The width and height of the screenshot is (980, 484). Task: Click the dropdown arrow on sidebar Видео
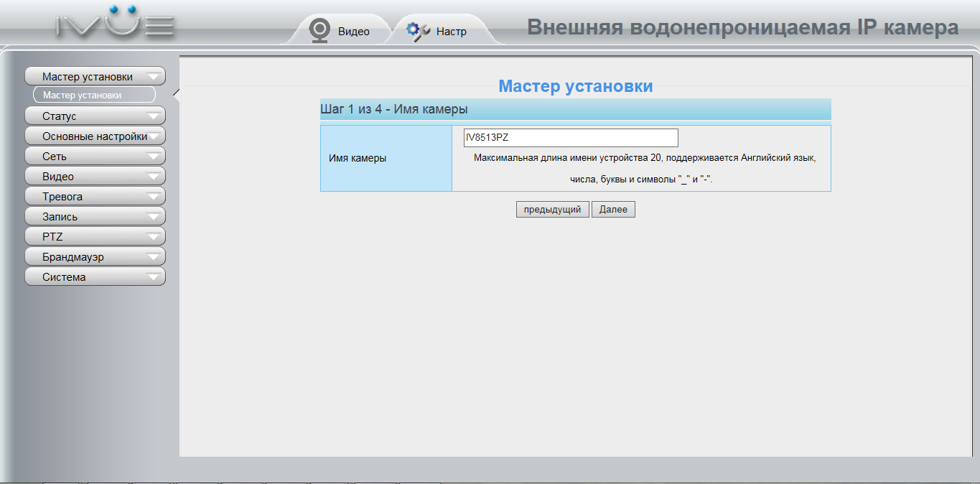pyautogui.click(x=154, y=176)
